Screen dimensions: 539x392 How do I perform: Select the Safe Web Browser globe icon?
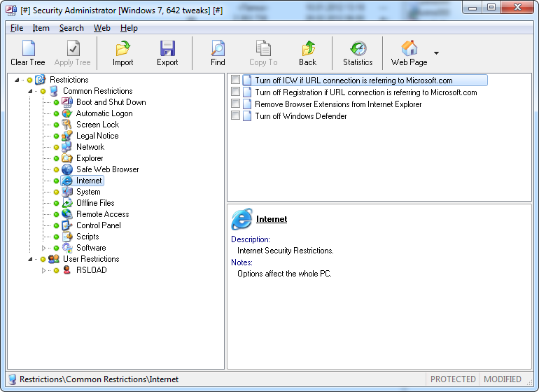click(x=67, y=169)
